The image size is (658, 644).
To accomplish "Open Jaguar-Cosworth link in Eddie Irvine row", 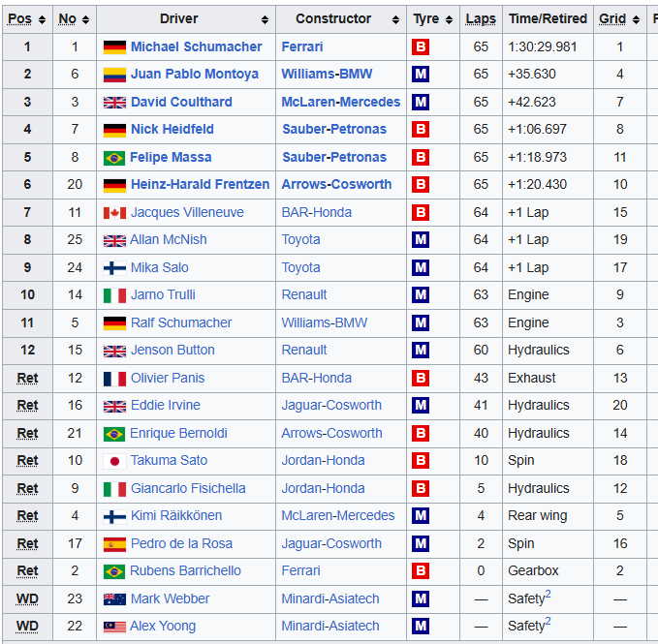I will tap(331, 406).
